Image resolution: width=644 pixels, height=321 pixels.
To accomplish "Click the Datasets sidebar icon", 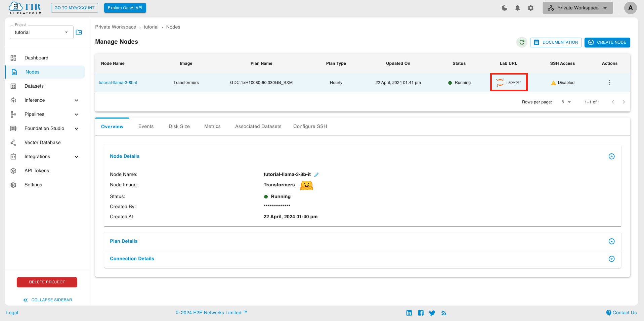I will [x=13, y=86].
